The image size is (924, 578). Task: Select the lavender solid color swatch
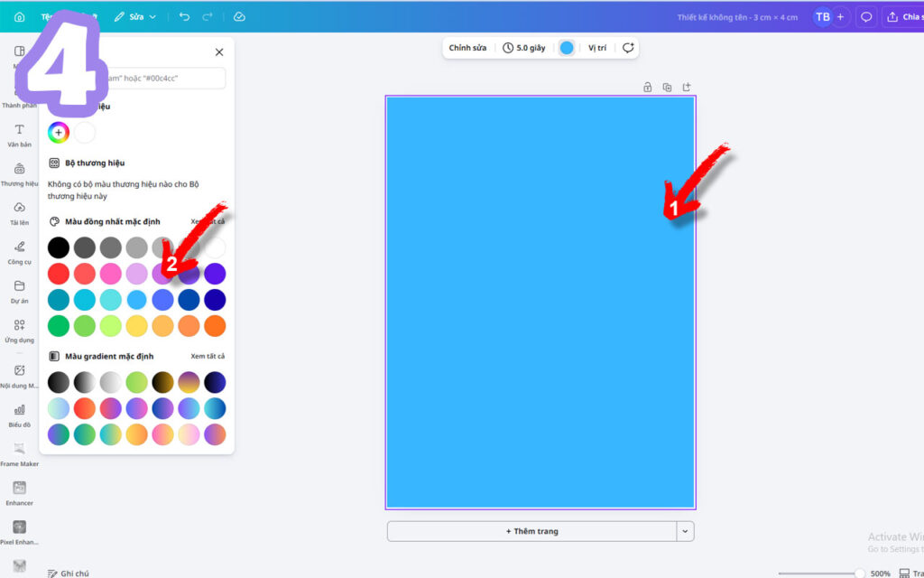pos(137,274)
